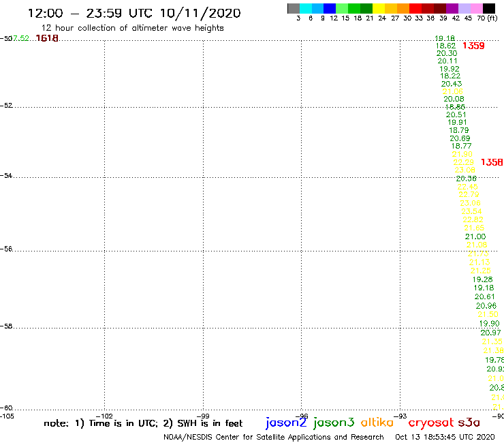Click the yellow value 23.08

tap(464, 170)
